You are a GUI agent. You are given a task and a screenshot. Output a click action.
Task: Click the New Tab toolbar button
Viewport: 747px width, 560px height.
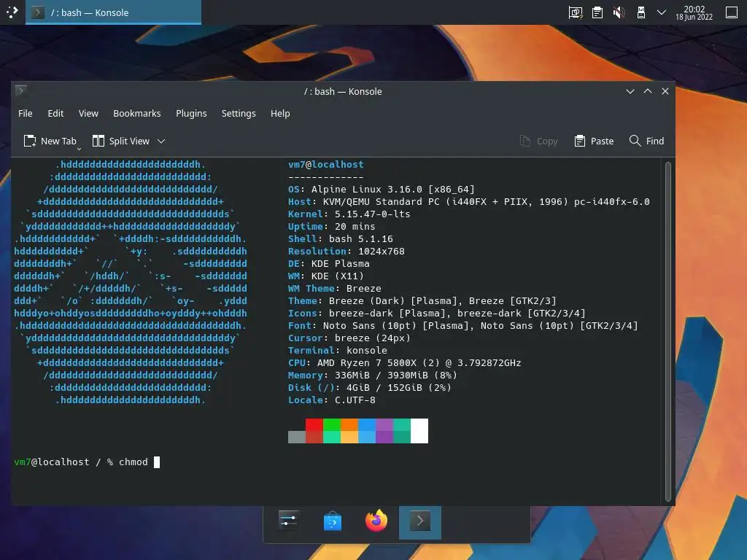[50, 141]
